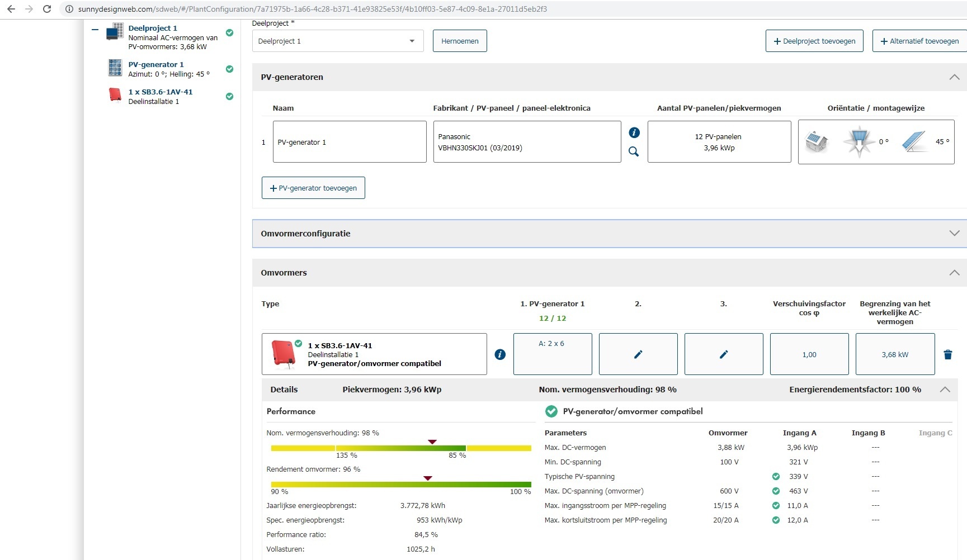Collapse the PV-generatoren section
967x560 pixels.
pos(954,77)
